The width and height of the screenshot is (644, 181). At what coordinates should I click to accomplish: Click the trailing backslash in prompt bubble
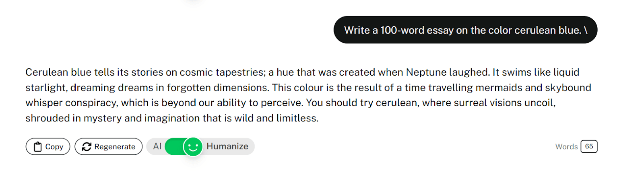[586, 30]
